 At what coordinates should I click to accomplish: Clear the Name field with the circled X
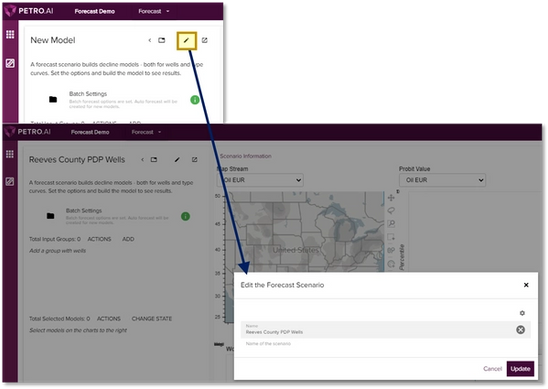[x=520, y=330]
